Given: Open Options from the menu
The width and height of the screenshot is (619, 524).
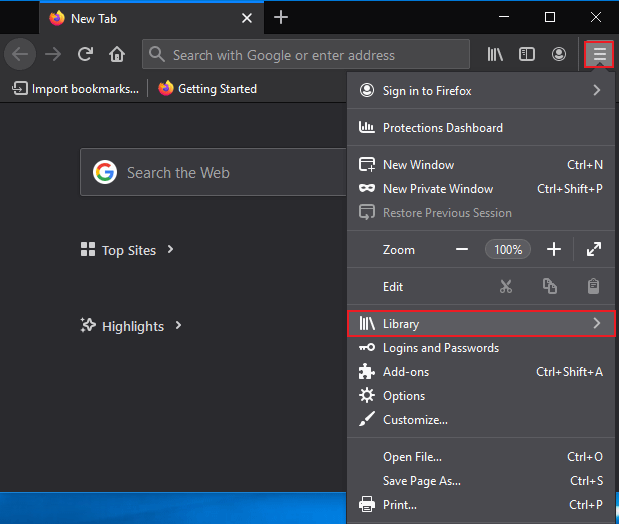Looking at the screenshot, I should pyautogui.click(x=481, y=396).
